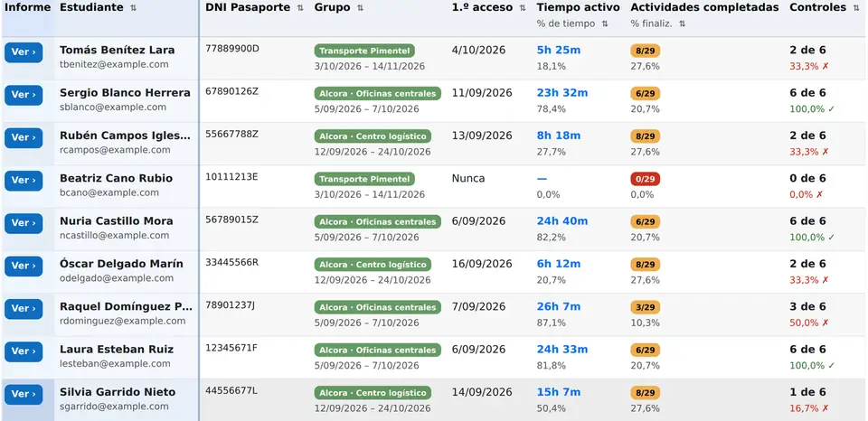The height and width of the screenshot is (421, 868).
Task: Click Ver for Raquel Domínguez row
Action: [24, 309]
